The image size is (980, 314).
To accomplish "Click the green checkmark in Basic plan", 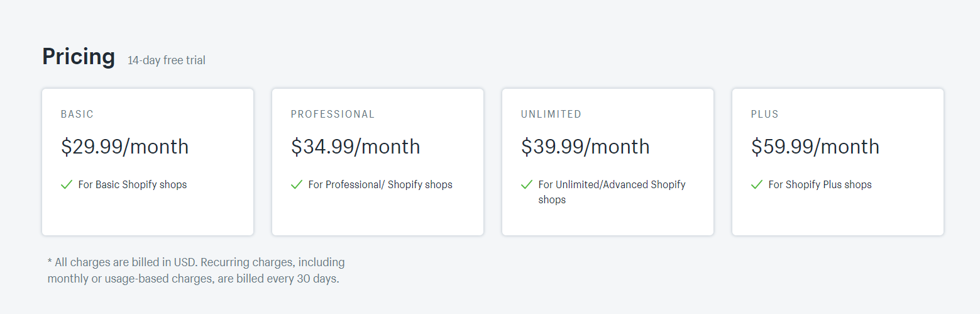I will point(67,185).
